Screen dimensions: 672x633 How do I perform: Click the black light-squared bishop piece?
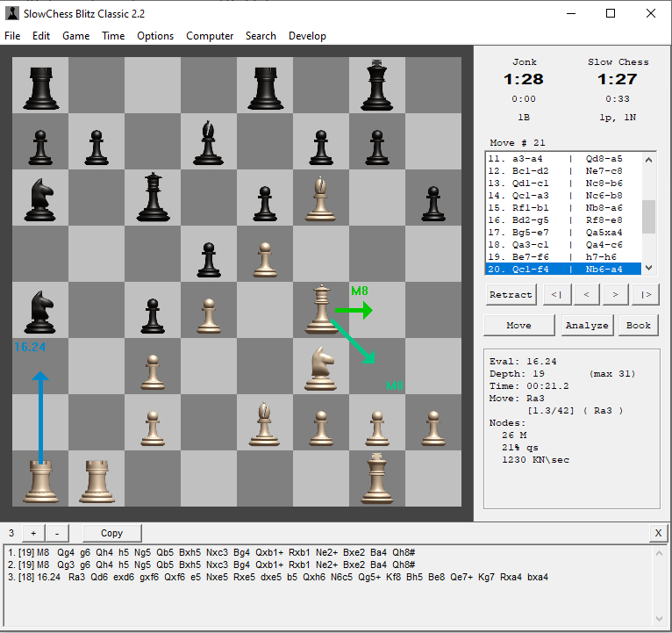pyautogui.click(x=209, y=141)
